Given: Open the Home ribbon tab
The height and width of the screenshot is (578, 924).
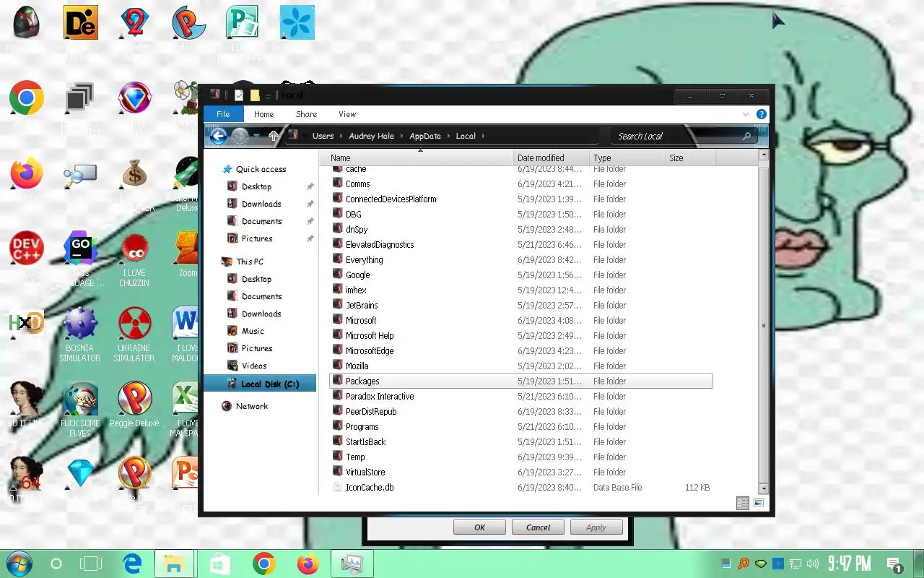Looking at the screenshot, I should tap(263, 114).
